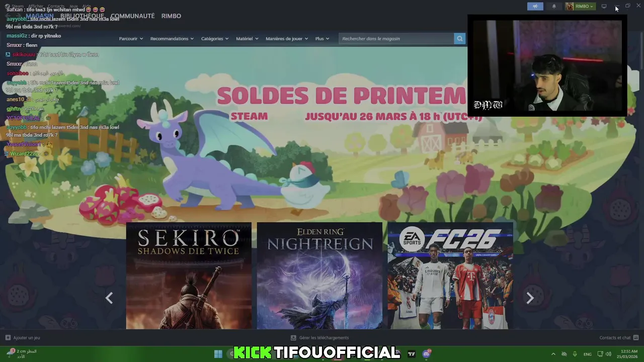This screenshot has width=644, height=362.
Task: Open the notifications bell icon
Action: point(554,7)
